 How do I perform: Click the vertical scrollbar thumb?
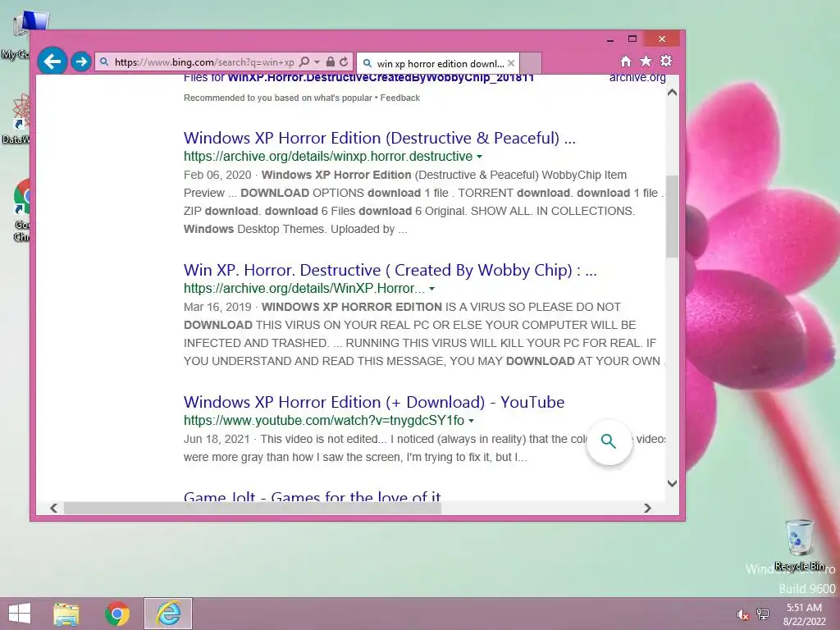click(x=672, y=216)
